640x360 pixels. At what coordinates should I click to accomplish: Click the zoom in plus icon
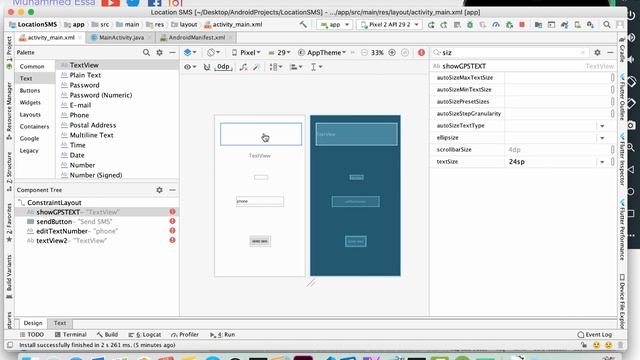392,52
